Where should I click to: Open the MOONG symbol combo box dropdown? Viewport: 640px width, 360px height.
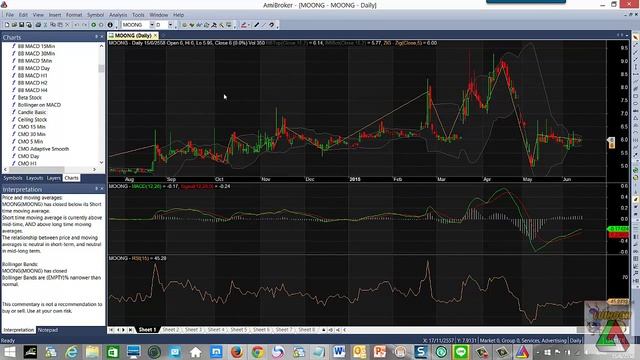click(151, 25)
